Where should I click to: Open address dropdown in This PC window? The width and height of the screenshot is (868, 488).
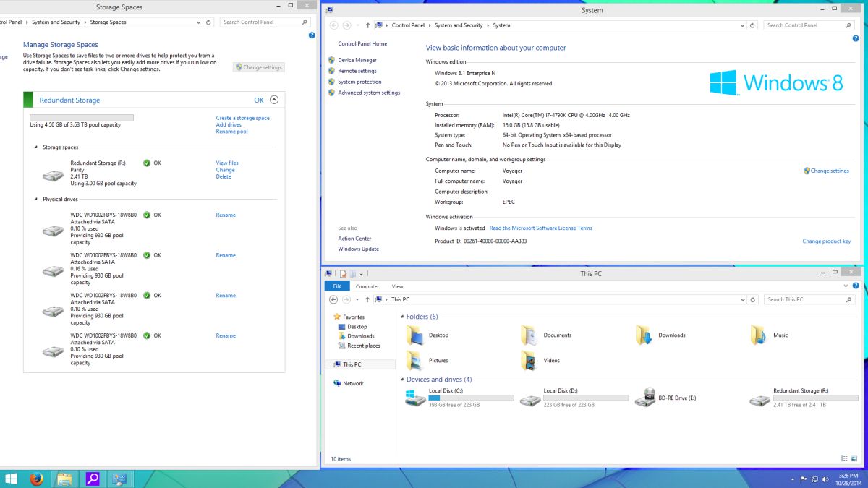pyautogui.click(x=742, y=299)
